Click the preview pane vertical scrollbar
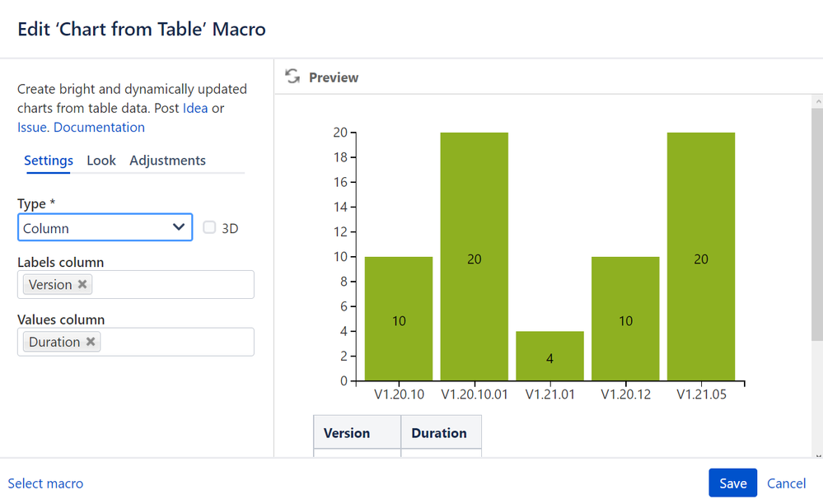The height and width of the screenshot is (504, 823). point(816,222)
